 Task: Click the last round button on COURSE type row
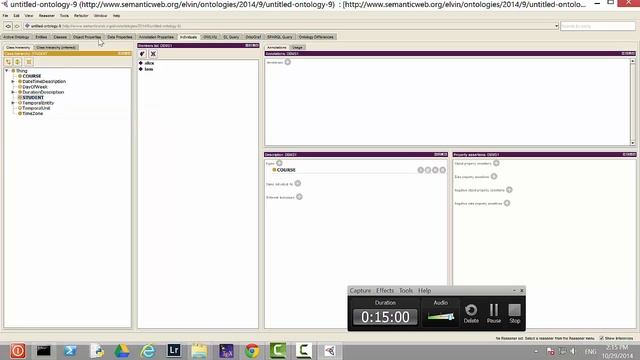[x=443, y=170]
